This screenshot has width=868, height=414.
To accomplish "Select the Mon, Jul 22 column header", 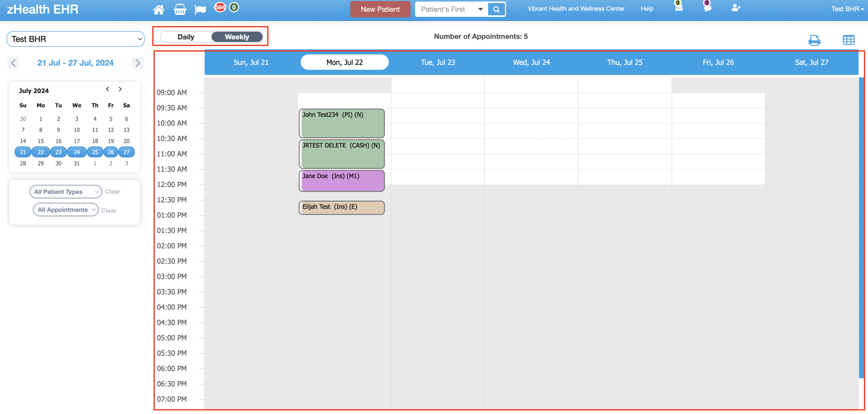I will [344, 62].
